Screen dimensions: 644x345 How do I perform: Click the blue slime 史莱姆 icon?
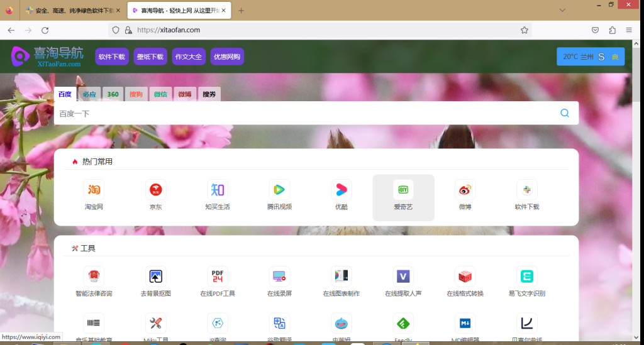coord(341,323)
